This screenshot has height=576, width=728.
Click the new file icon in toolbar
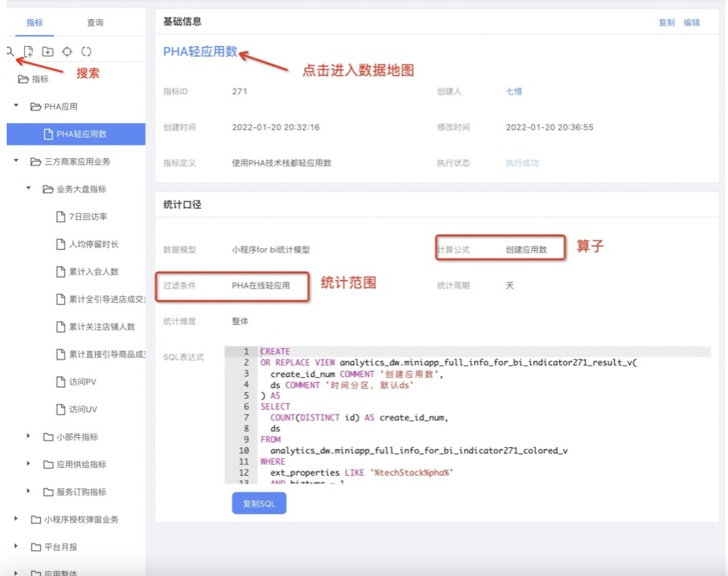(x=28, y=51)
